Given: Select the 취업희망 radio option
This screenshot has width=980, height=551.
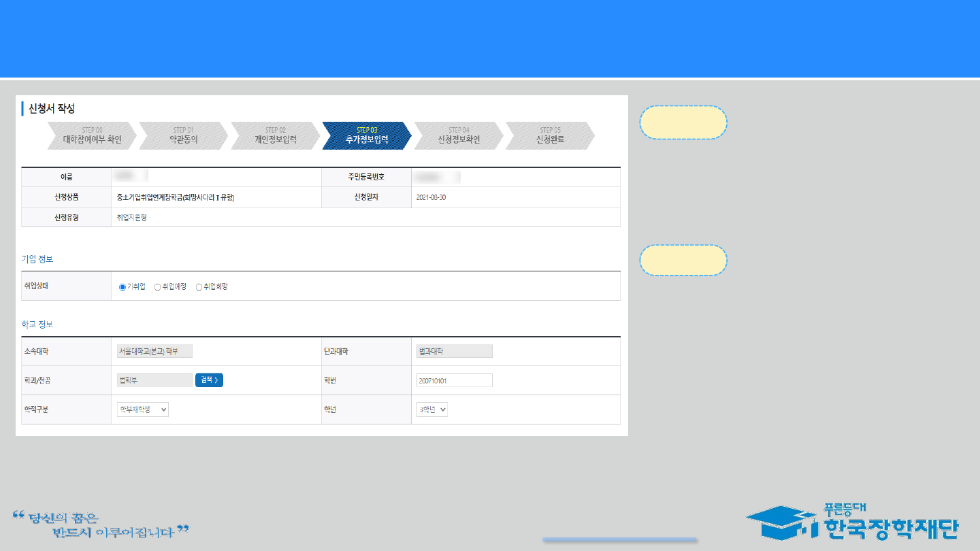Looking at the screenshot, I should point(199,287).
